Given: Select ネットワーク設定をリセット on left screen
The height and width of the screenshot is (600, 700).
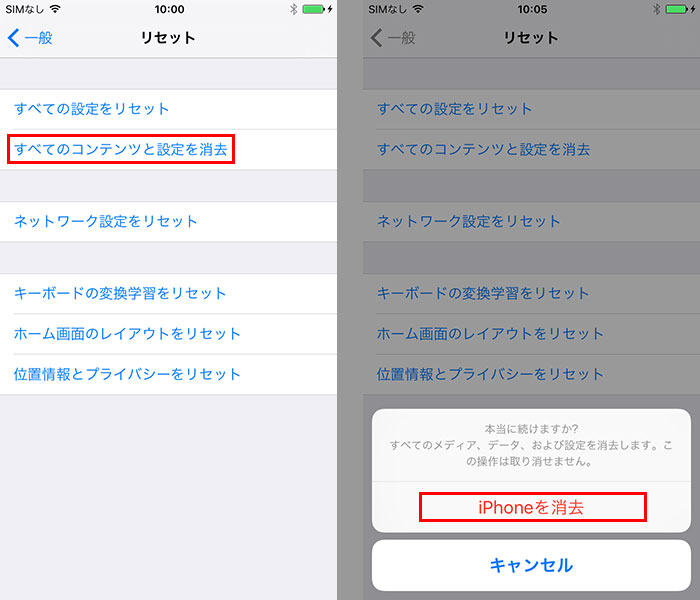Looking at the screenshot, I should [168, 221].
